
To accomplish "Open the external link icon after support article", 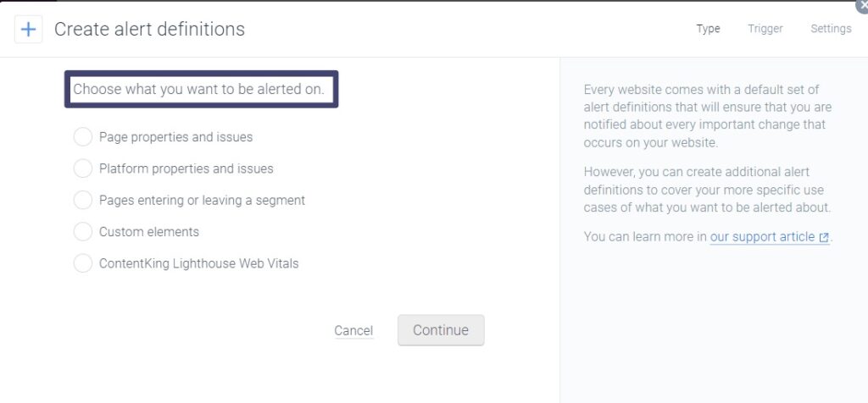I will pyautogui.click(x=824, y=238).
